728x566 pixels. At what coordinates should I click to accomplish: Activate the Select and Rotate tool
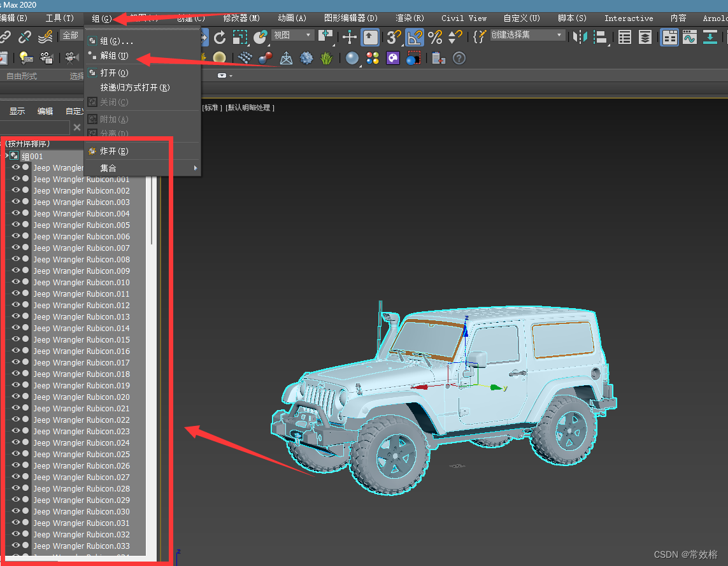click(220, 37)
